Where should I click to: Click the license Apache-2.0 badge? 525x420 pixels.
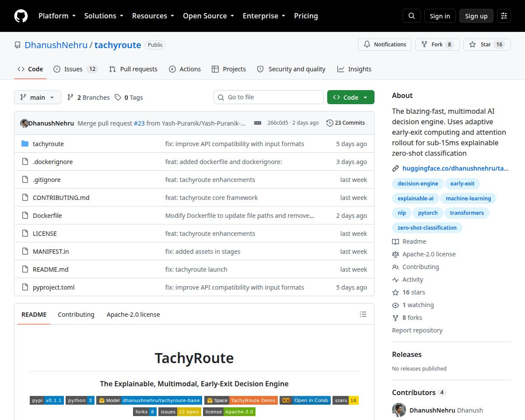tap(229, 412)
